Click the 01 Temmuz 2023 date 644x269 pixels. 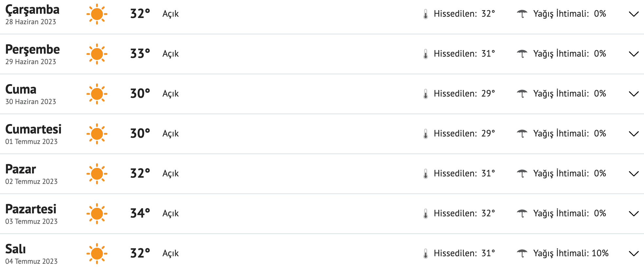[31, 142]
